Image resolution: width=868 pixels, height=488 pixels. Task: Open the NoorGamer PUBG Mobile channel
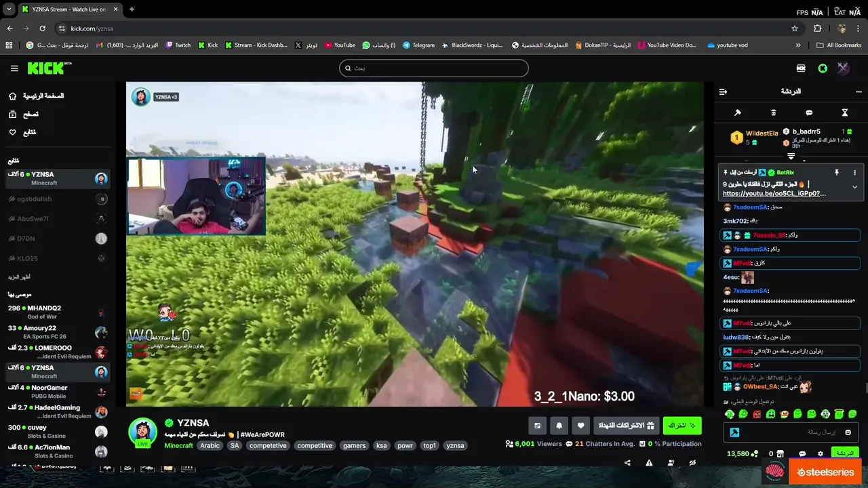click(57, 392)
